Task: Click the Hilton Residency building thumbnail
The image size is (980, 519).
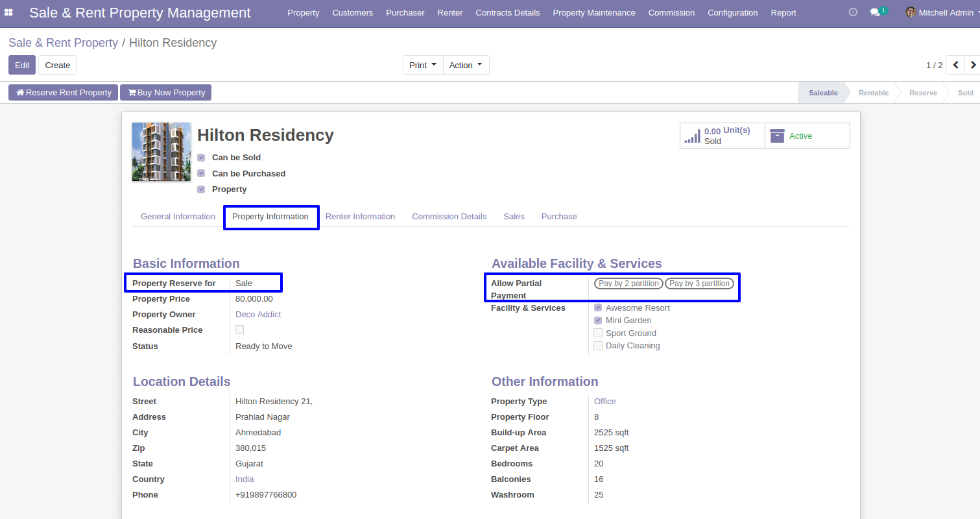Action: tap(161, 152)
